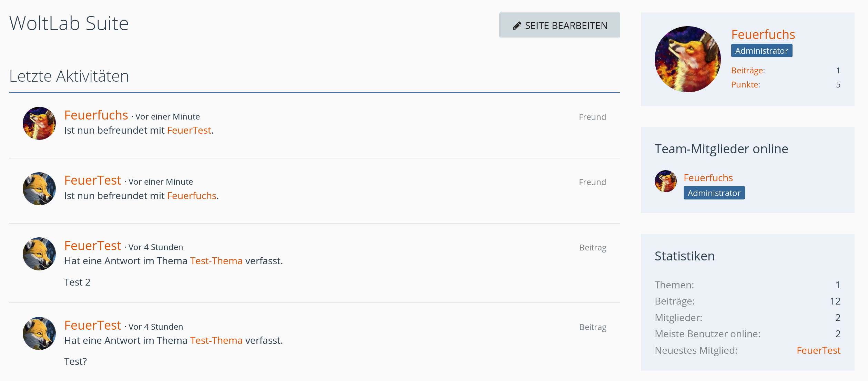
Task: Open Feuerfuchs link under Team-Mitglieder online
Action: [x=708, y=178]
